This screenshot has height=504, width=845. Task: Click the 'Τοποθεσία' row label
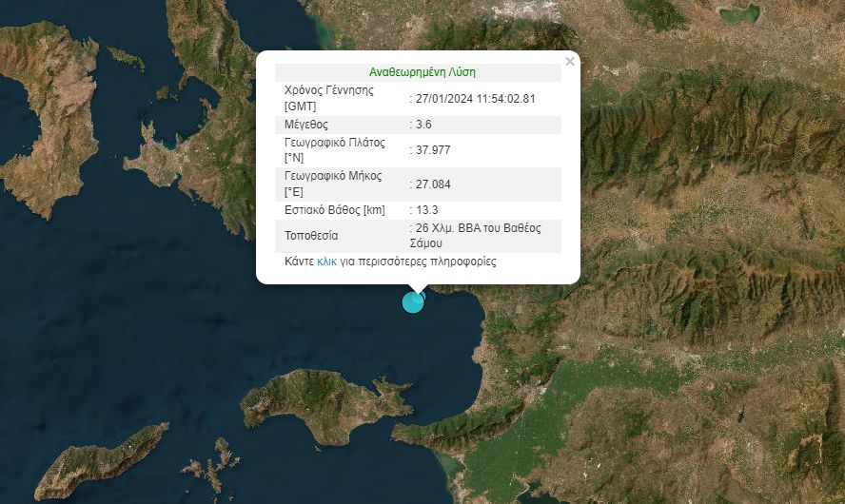click(x=311, y=235)
